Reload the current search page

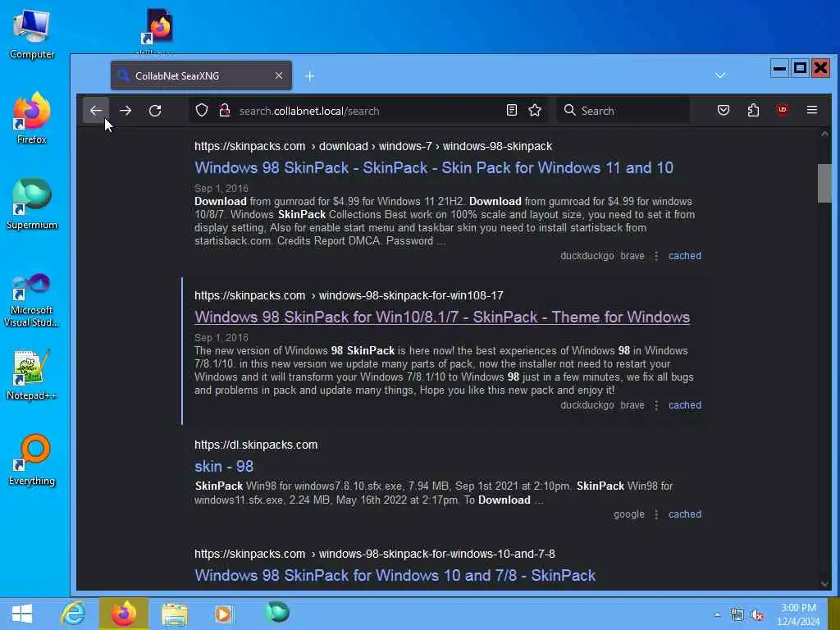(x=155, y=111)
